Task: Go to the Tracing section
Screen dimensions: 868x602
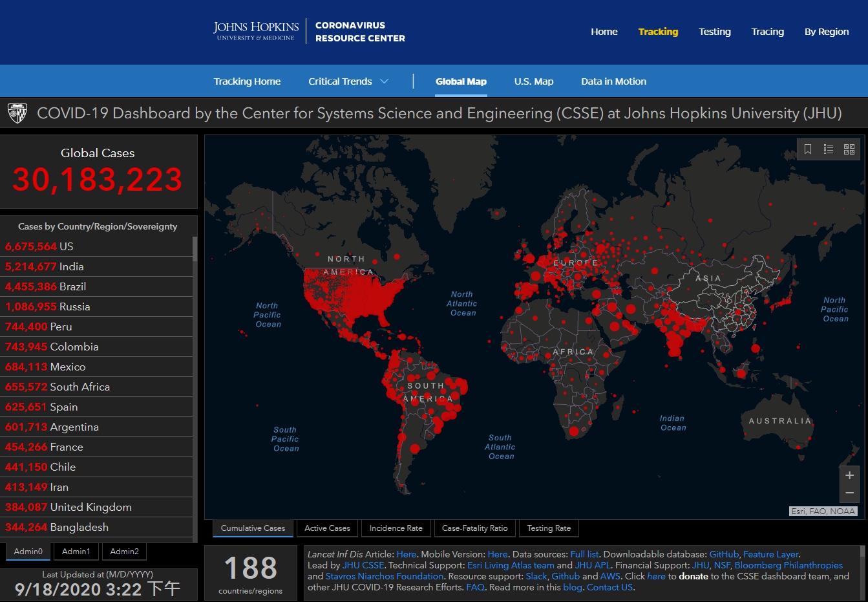Action: 768,32
